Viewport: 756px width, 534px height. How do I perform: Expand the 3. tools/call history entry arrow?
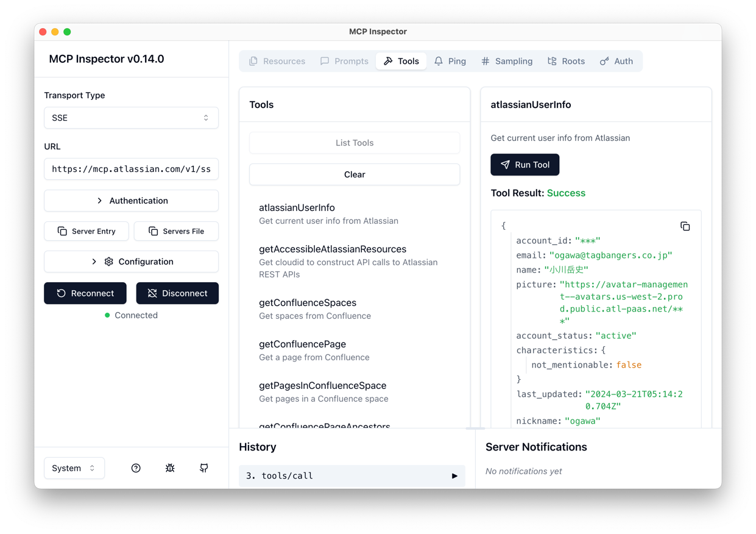coord(454,476)
